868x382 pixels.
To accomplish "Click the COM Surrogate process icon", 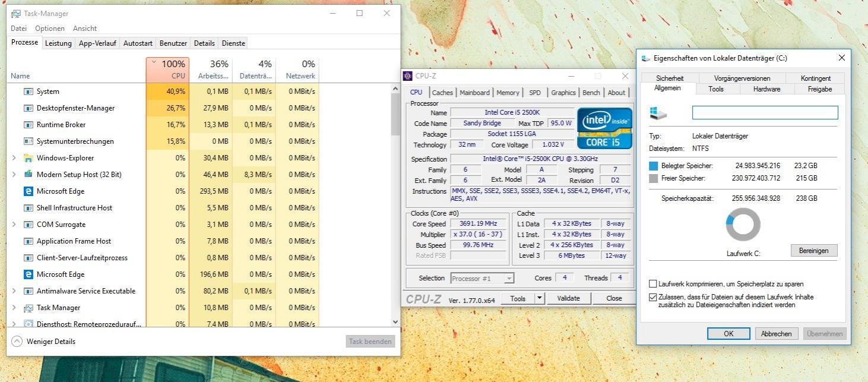I will click(28, 225).
